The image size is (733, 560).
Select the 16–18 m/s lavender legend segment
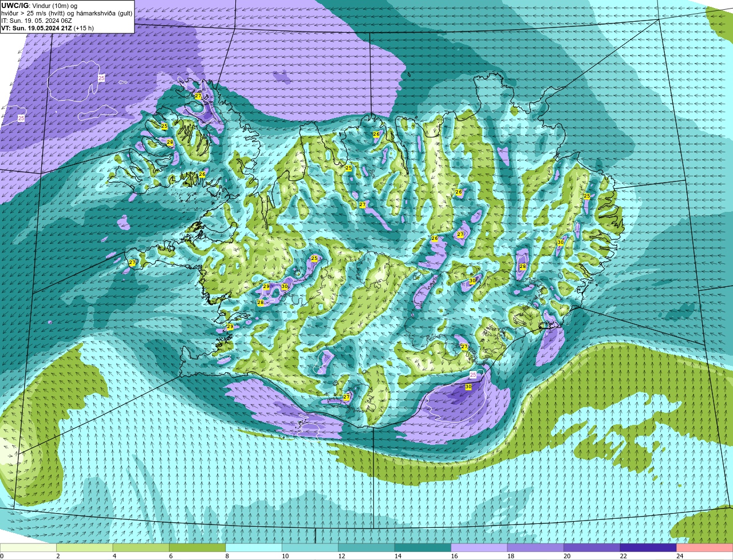point(479,547)
